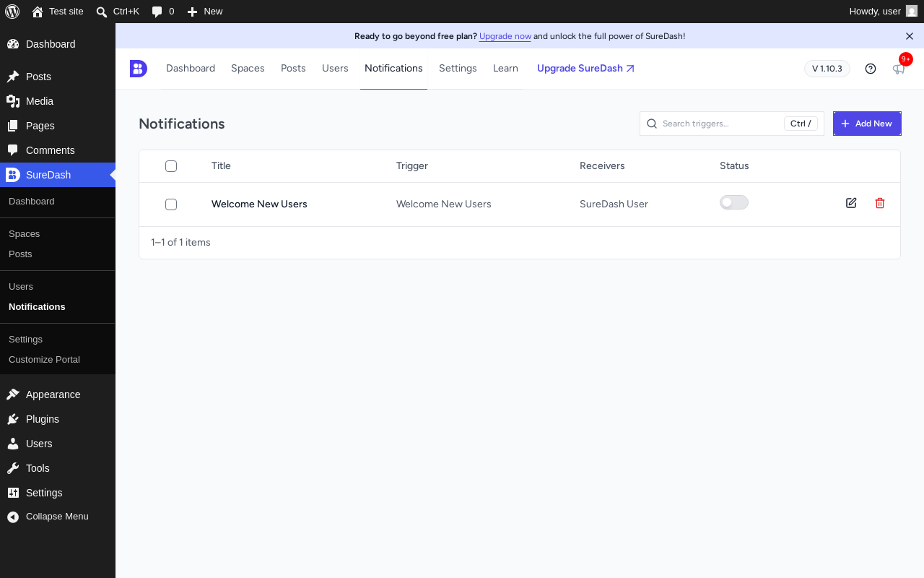
Task: Switch to the Posts tab in SureDash header
Action: (x=293, y=69)
